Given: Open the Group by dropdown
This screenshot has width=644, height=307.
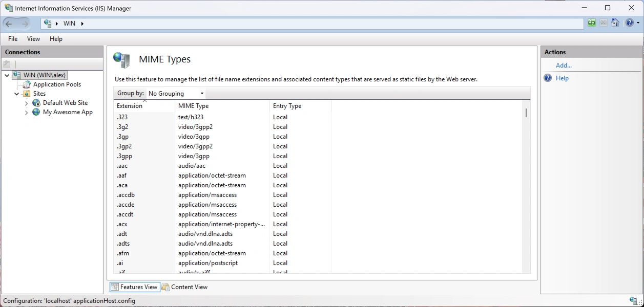Looking at the screenshot, I should click(176, 94).
